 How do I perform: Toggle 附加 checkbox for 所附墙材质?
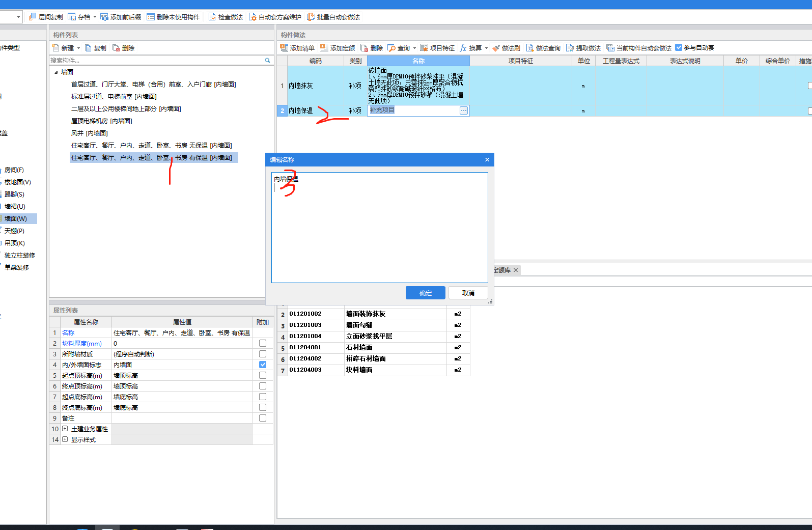263,354
